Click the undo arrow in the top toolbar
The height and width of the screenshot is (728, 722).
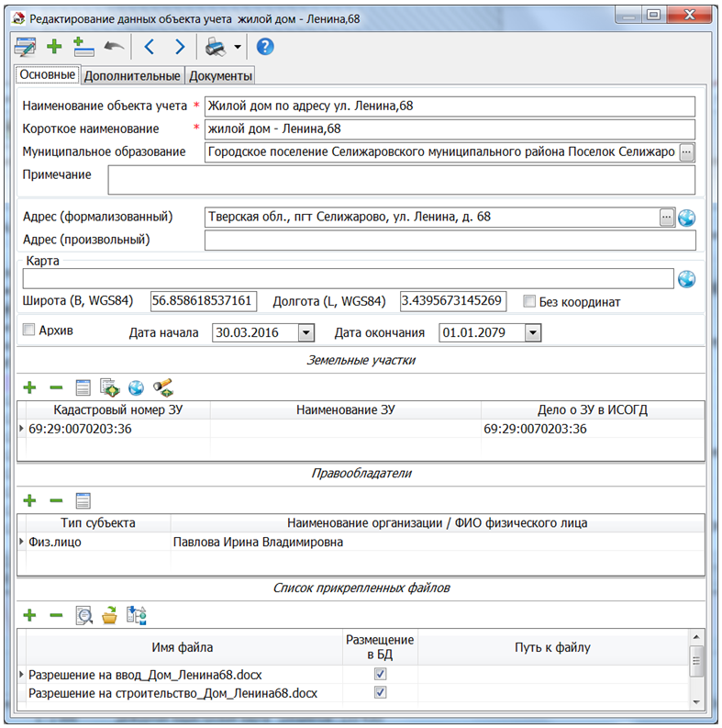point(114,47)
